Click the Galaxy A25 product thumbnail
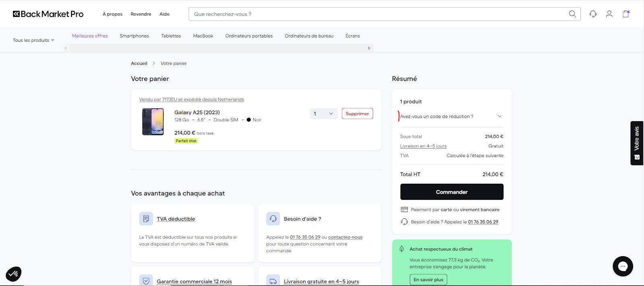The width and height of the screenshot is (644, 286). click(153, 122)
